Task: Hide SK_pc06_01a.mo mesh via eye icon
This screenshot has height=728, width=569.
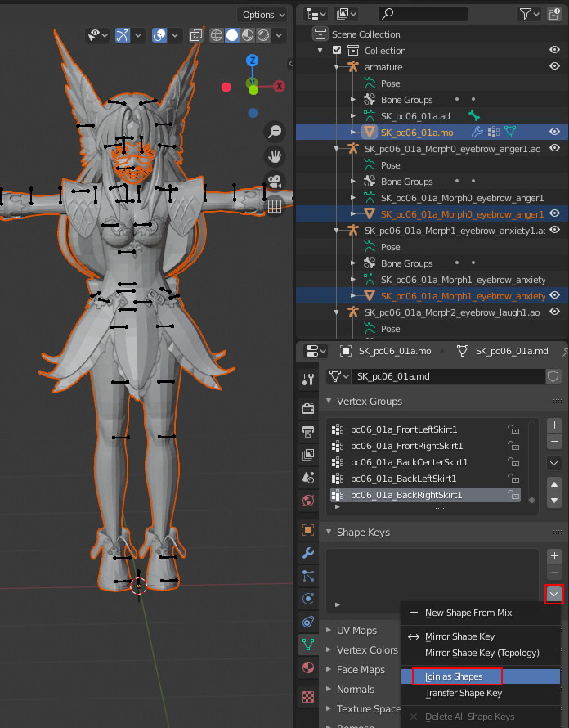Action: click(x=554, y=132)
